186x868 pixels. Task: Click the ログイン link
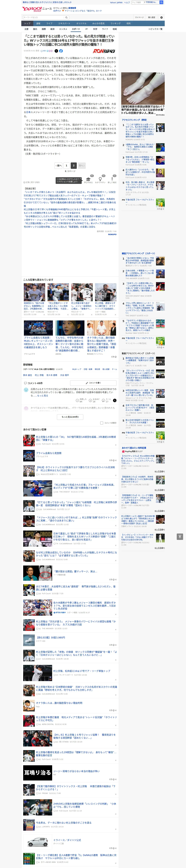point(57,11)
